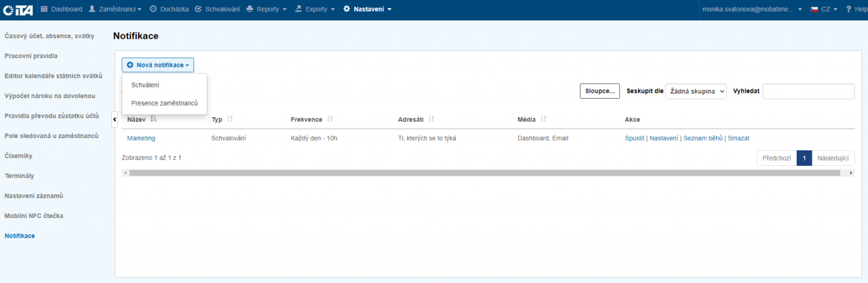Click the Schvalování checkmark icon
The height and width of the screenshot is (283, 868).
pos(198,9)
